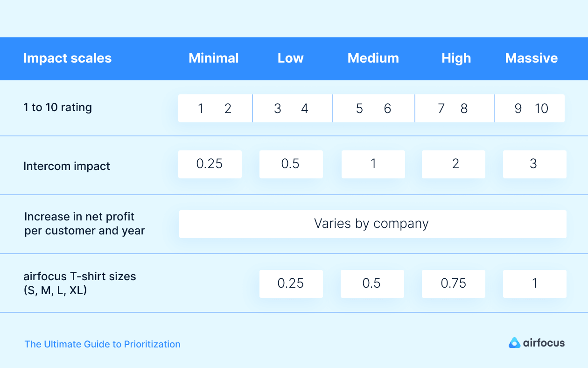Select the 5 6 rating cell
588x368 pixels.
[373, 108]
